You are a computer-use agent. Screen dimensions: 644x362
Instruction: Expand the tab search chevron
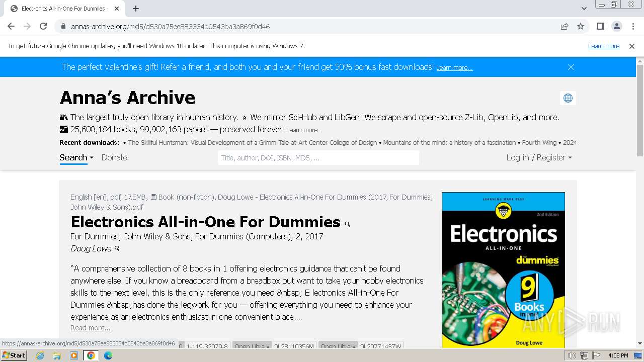[x=584, y=9]
